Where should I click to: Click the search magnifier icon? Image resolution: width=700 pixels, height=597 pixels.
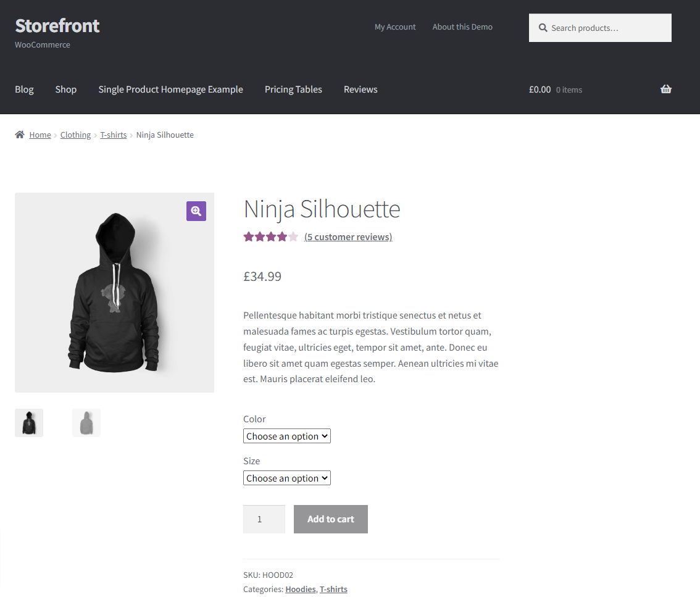point(543,27)
